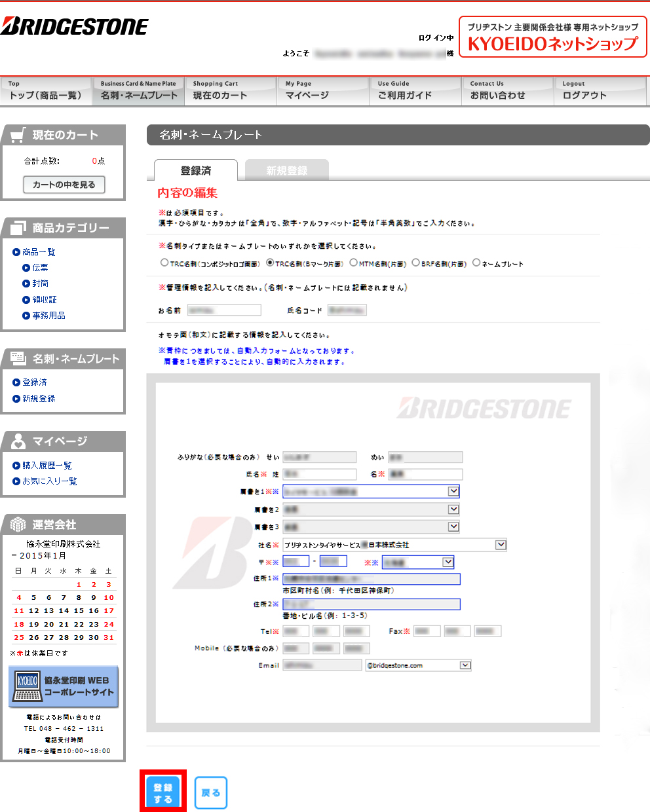Open the KYOEIDO net shop banner
Viewport: 650px width, 812px height.
(x=552, y=37)
